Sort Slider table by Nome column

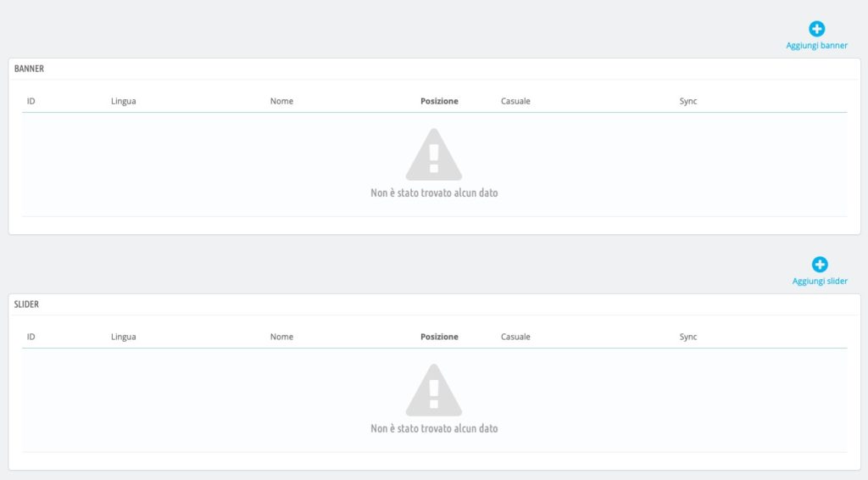(x=281, y=338)
